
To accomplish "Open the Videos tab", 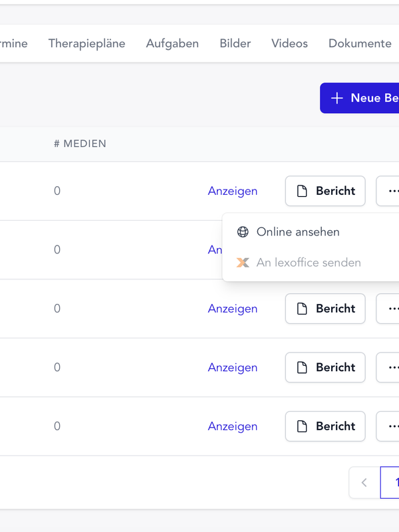I will point(289,43).
